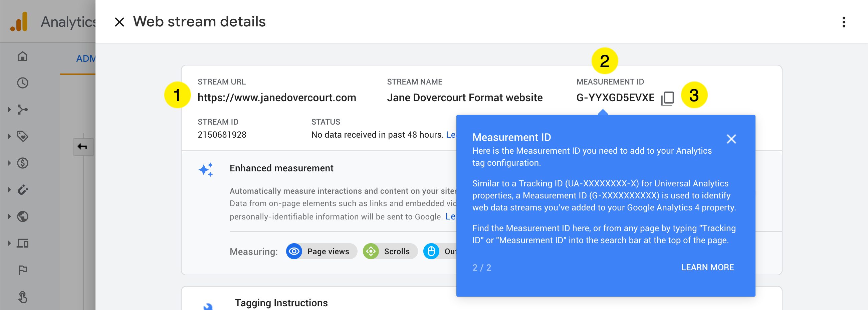Click the MEASUREMENT ID label
868x310 pixels.
[610, 82]
